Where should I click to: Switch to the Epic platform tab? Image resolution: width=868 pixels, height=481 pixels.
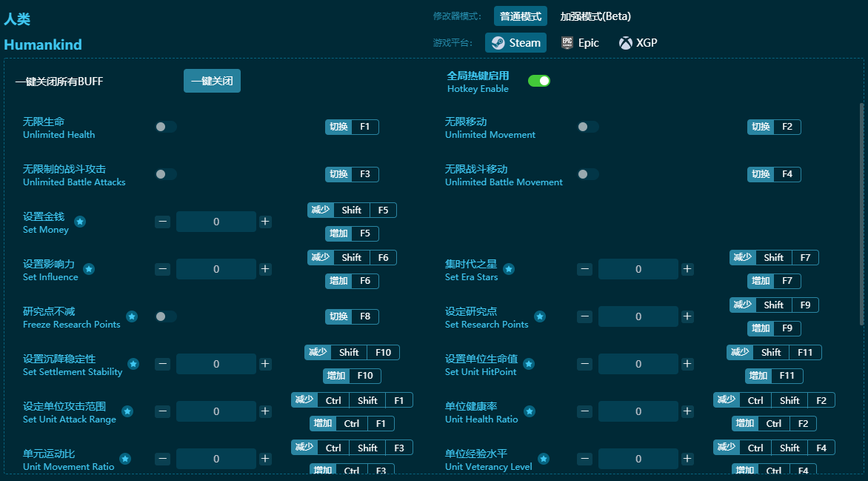580,43
